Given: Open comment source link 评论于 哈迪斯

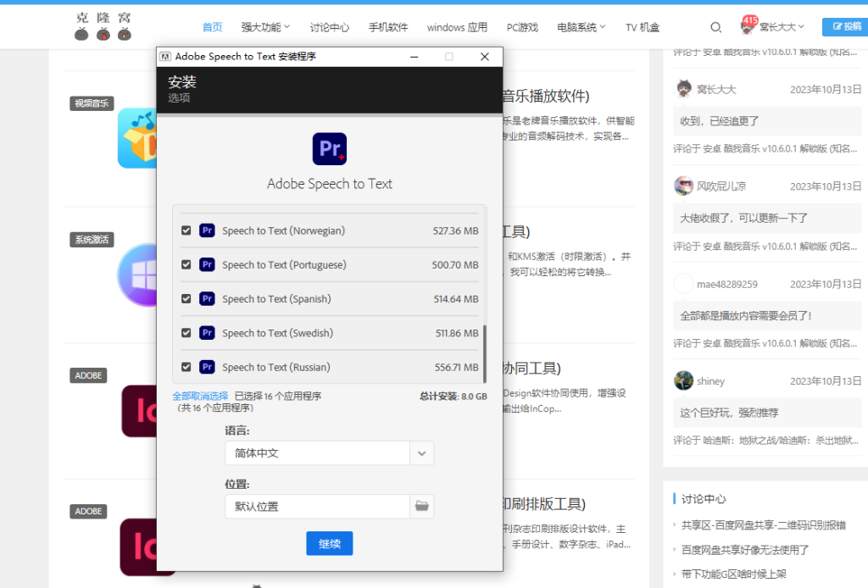Looking at the screenshot, I should tap(765, 441).
